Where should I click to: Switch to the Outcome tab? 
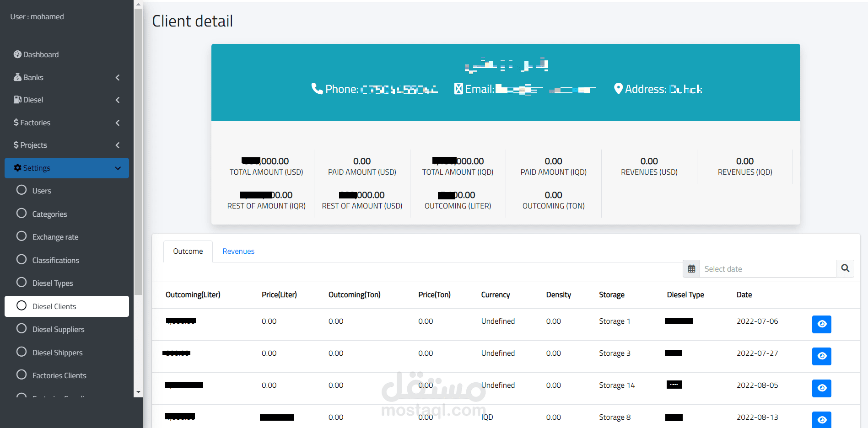[188, 251]
